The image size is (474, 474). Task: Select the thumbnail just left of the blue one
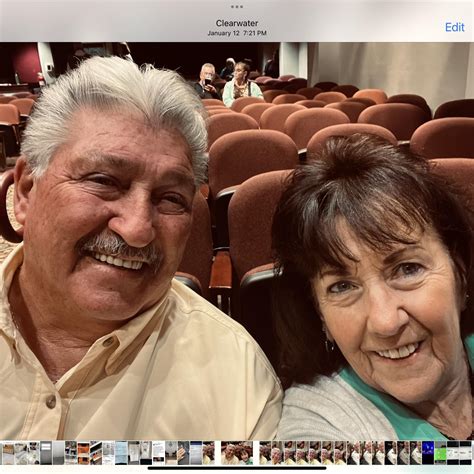coord(416,453)
